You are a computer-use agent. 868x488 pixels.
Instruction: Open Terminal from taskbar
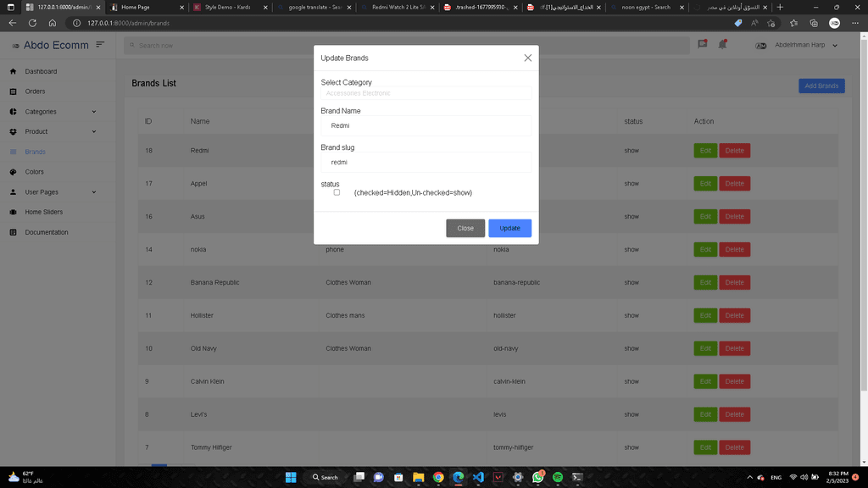[x=577, y=477]
